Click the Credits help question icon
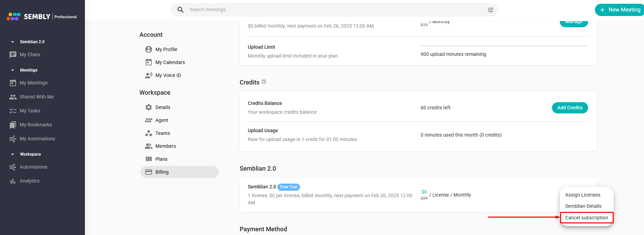Screen dimensions: 644x235 pos(264,82)
